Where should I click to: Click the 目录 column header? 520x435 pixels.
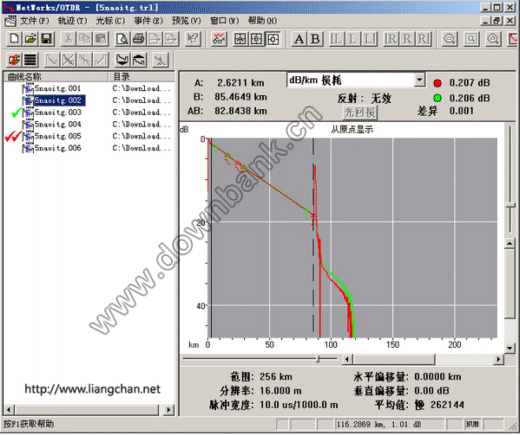point(141,77)
